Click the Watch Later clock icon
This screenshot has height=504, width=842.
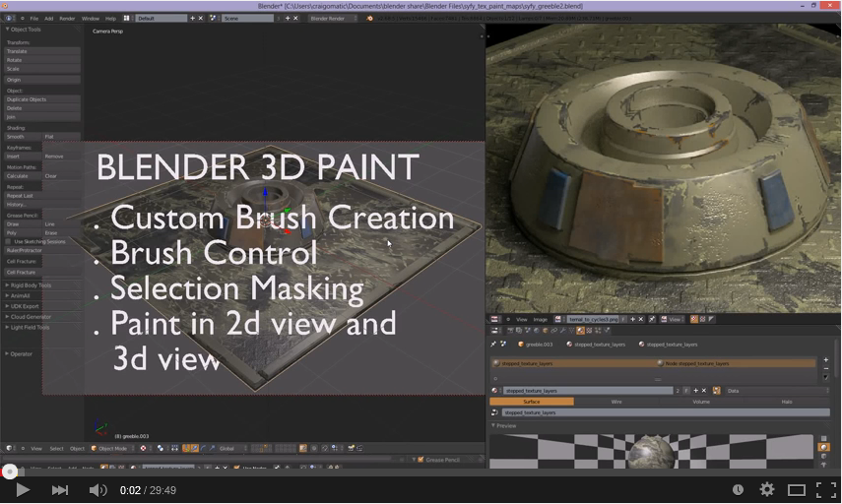coord(739,489)
